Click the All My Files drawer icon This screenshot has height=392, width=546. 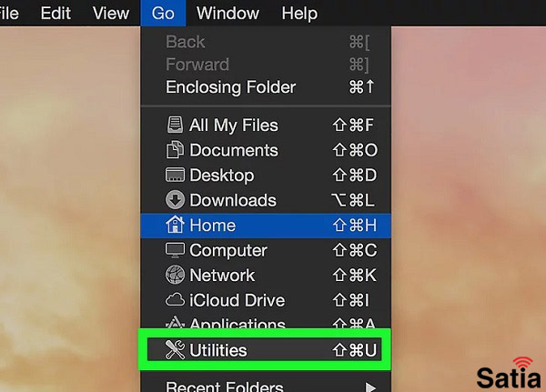[175, 125]
